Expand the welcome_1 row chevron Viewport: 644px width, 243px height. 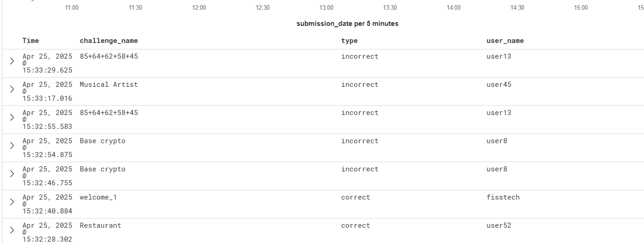[x=12, y=202]
